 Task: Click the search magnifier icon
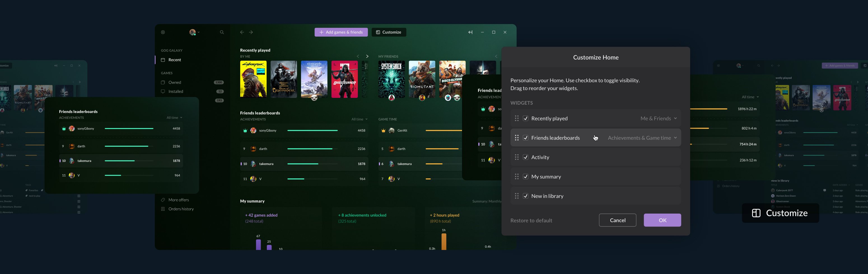[222, 32]
